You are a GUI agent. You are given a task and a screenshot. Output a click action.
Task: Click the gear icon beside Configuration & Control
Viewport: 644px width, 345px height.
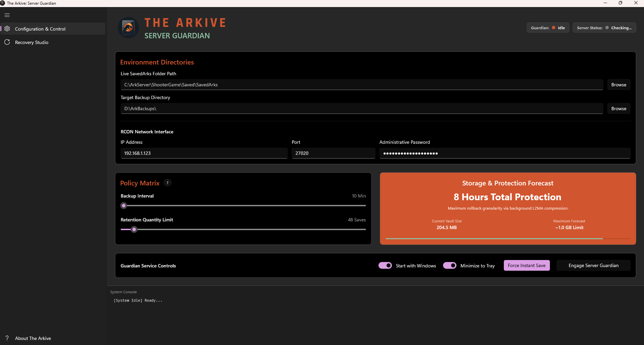7,29
